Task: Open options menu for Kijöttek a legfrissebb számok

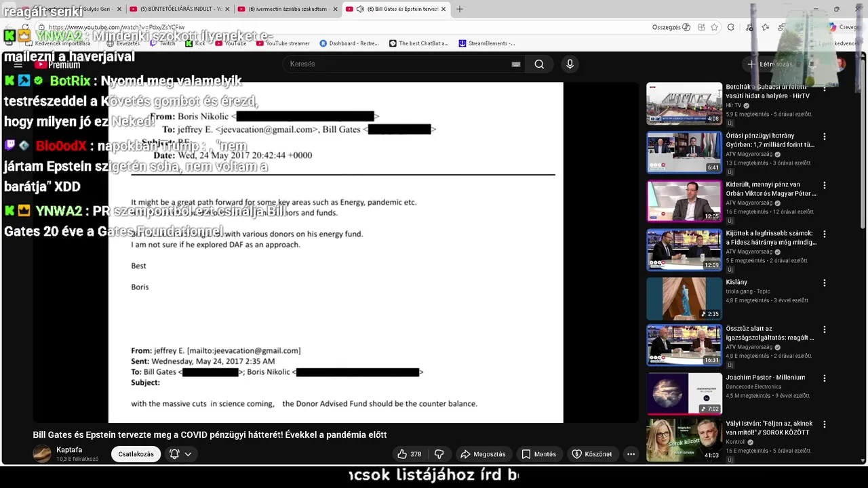Action: 825,234
